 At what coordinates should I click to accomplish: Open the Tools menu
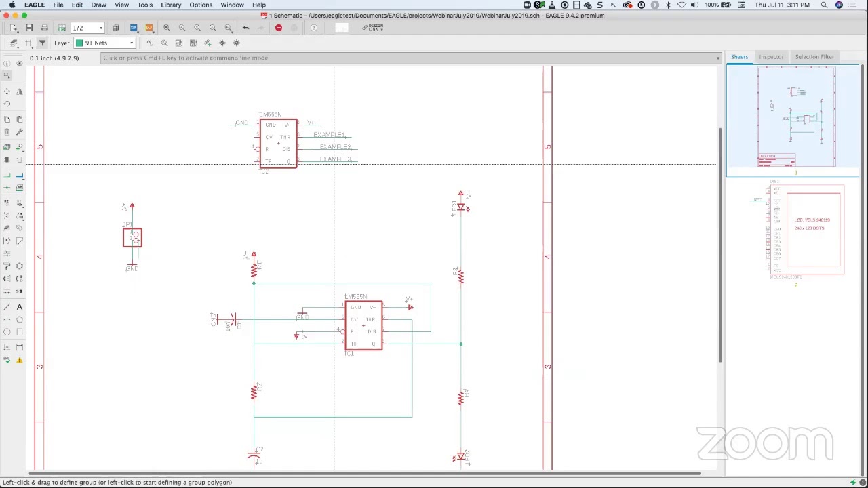[145, 5]
